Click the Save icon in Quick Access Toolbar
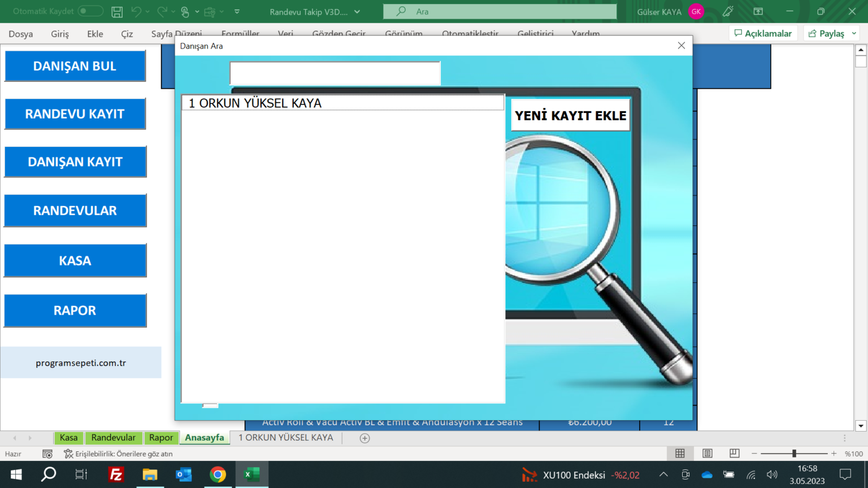The image size is (868, 488). 116,11
